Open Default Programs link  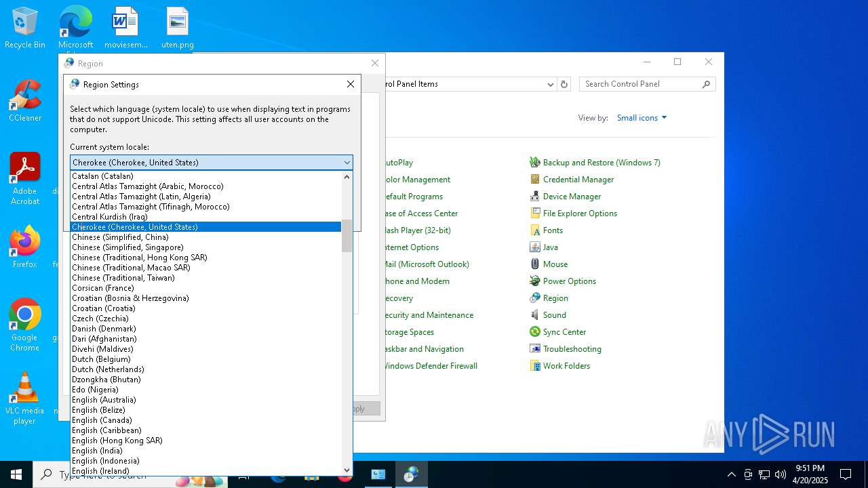(x=414, y=197)
